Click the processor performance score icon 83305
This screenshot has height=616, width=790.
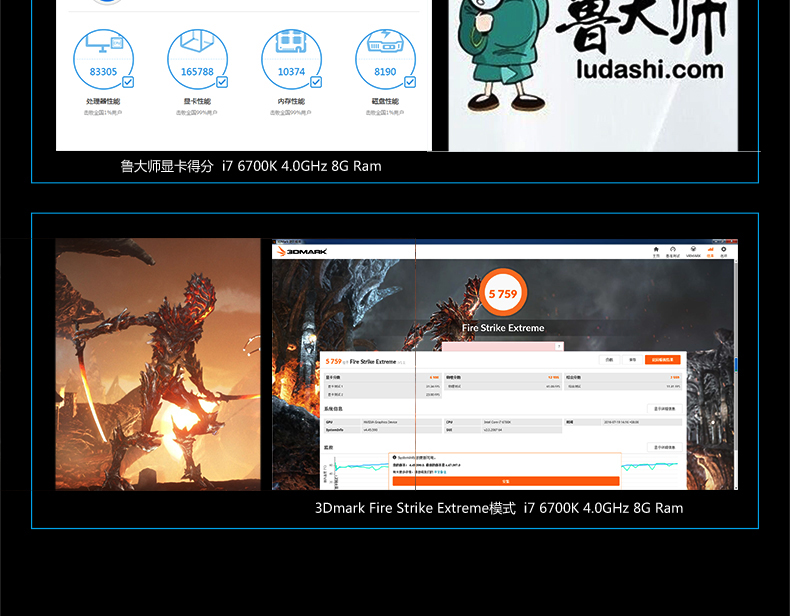point(103,59)
